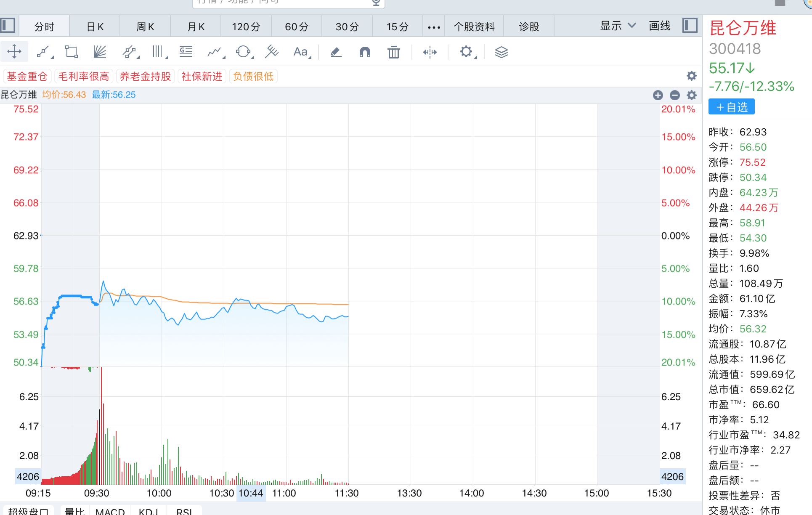812x515 pixels.
Task: Click the +自选 add to watchlist button
Action: (x=731, y=107)
